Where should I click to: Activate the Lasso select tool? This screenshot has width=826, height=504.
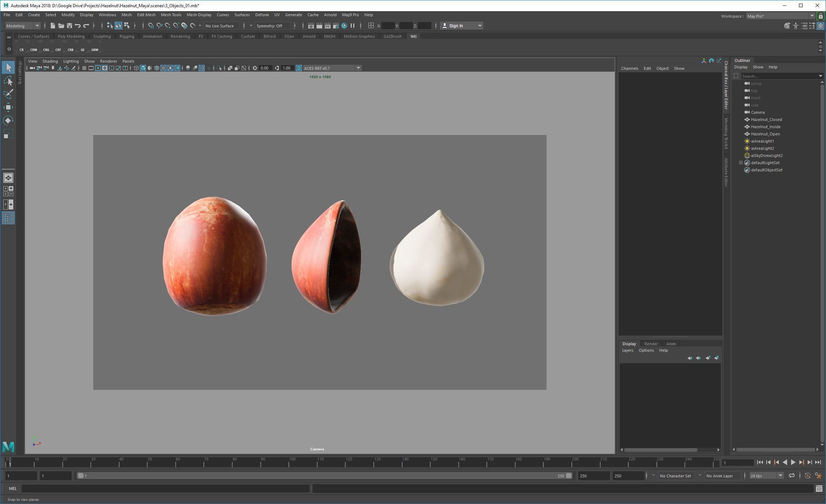8,81
